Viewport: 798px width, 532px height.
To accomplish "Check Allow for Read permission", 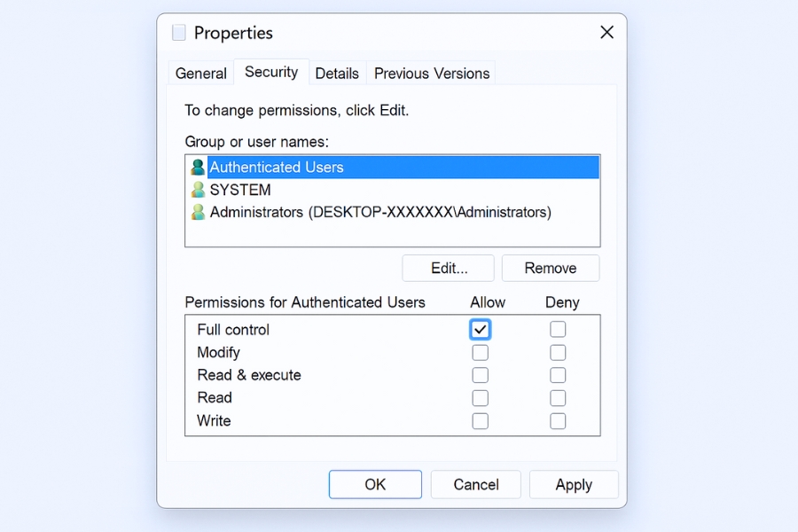I will coord(480,398).
